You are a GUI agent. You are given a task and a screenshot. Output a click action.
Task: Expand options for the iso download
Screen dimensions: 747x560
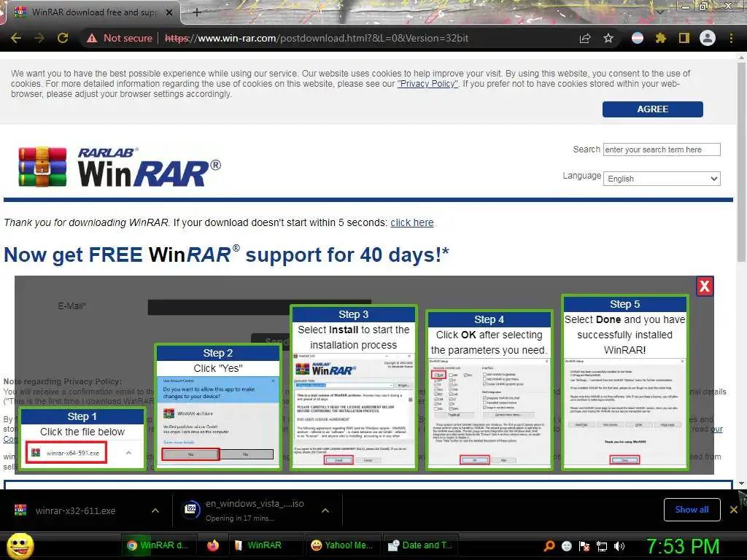(x=325, y=510)
